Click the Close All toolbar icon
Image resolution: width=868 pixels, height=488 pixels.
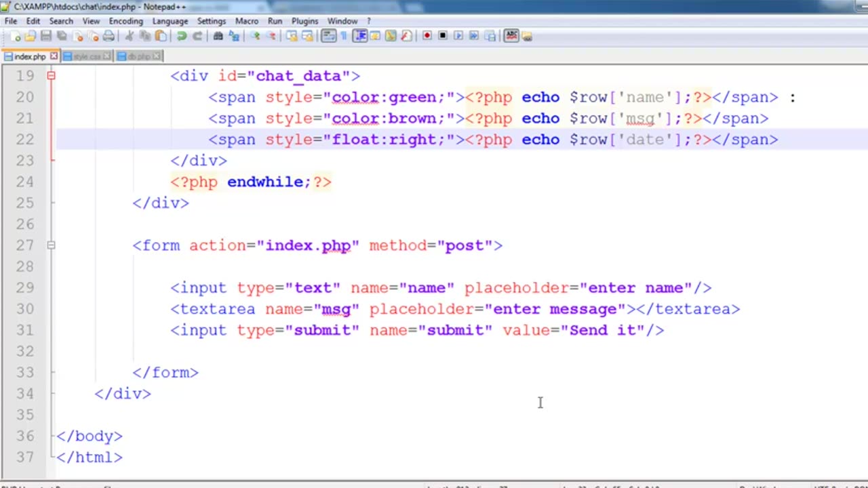point(94,36)
